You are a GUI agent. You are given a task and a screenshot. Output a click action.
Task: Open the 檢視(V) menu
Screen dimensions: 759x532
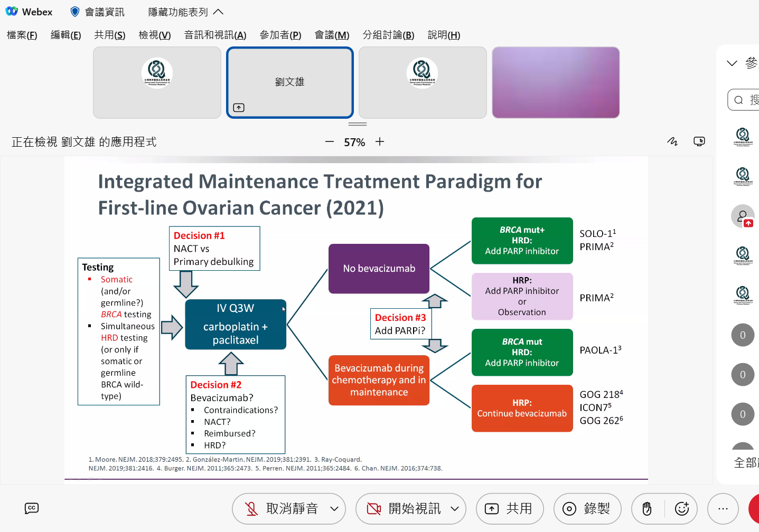(x=155, y=35)
